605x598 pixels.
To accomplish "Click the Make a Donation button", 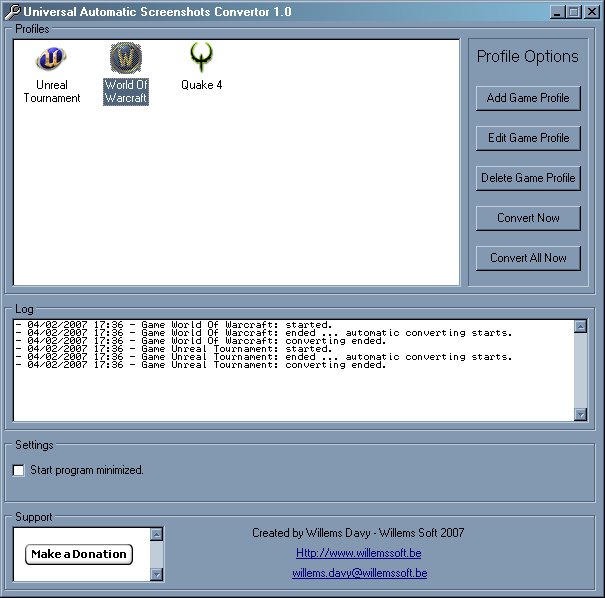I will (x=79, y=554).
